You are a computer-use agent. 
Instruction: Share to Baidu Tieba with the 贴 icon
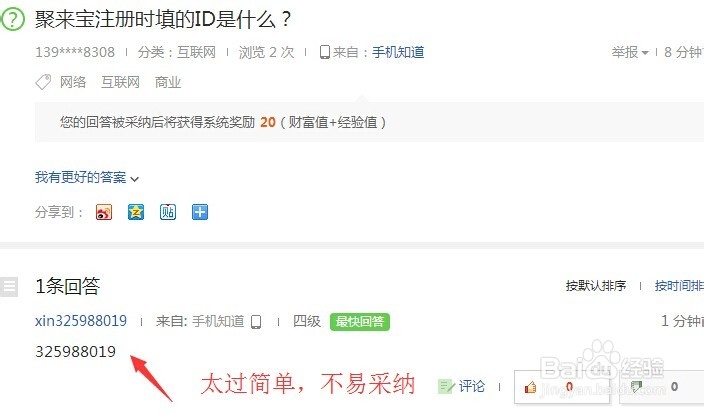tap(168, 212)
